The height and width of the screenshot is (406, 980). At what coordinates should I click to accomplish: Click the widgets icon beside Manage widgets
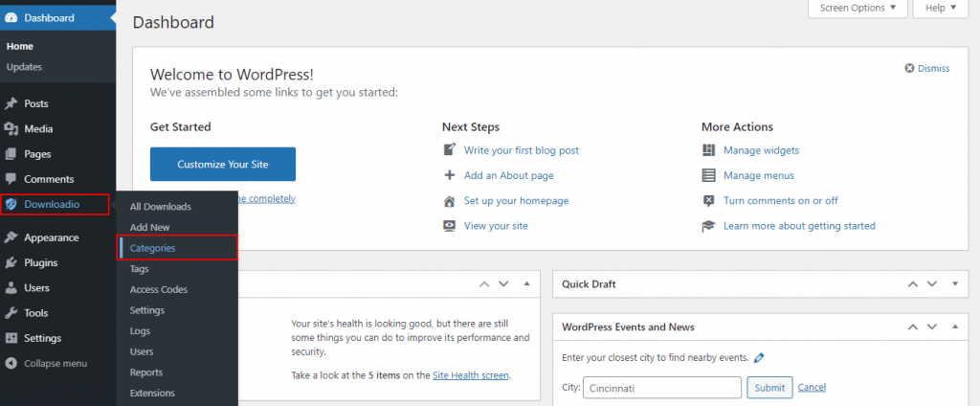(x=708, y=150)
